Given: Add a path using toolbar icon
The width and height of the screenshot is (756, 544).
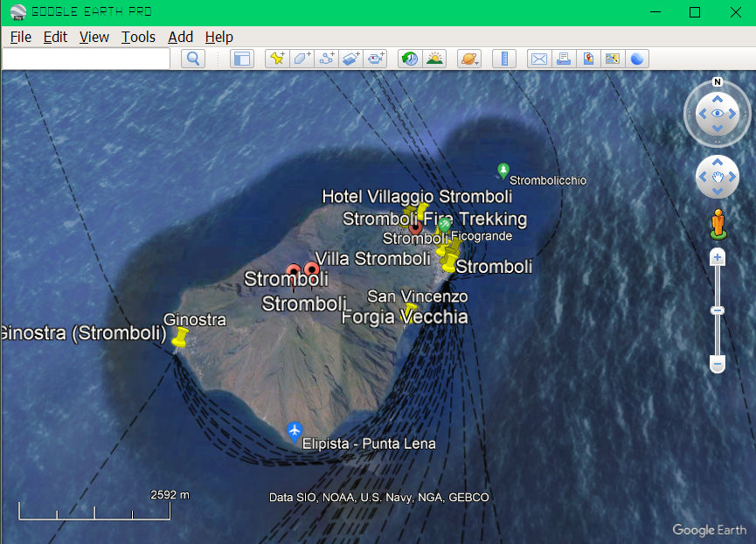Looking at the screenshot, I should tap(326, 59).
